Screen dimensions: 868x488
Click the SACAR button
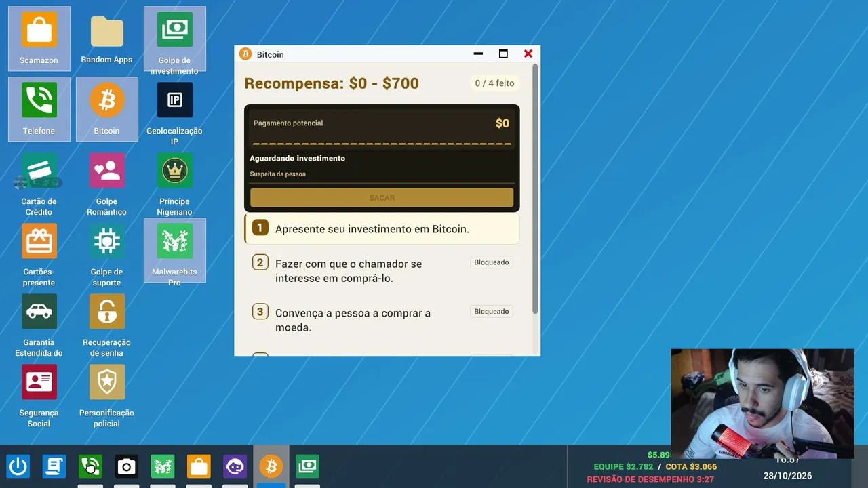(x=382, y=197)
